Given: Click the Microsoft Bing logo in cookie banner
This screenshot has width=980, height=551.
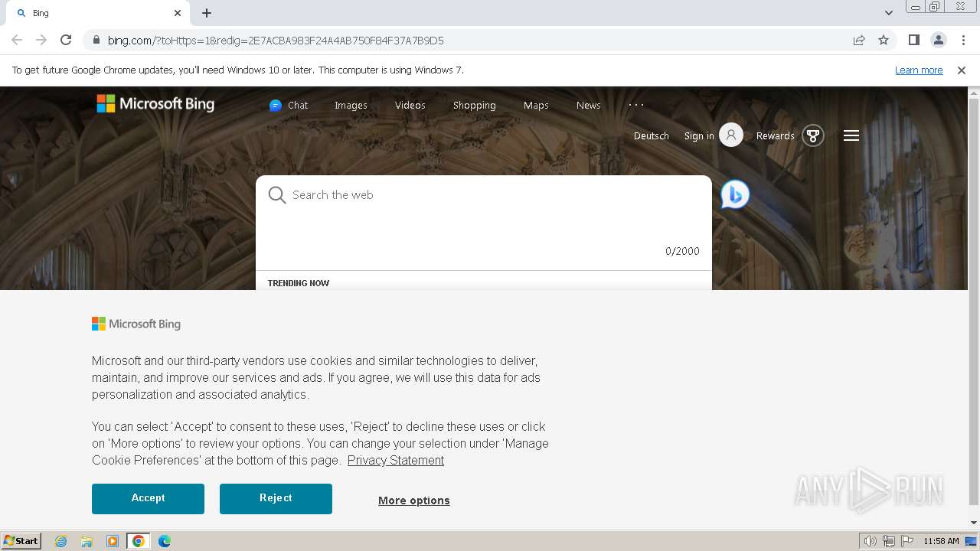Looking at the screenshot, I should coord(136,324).
